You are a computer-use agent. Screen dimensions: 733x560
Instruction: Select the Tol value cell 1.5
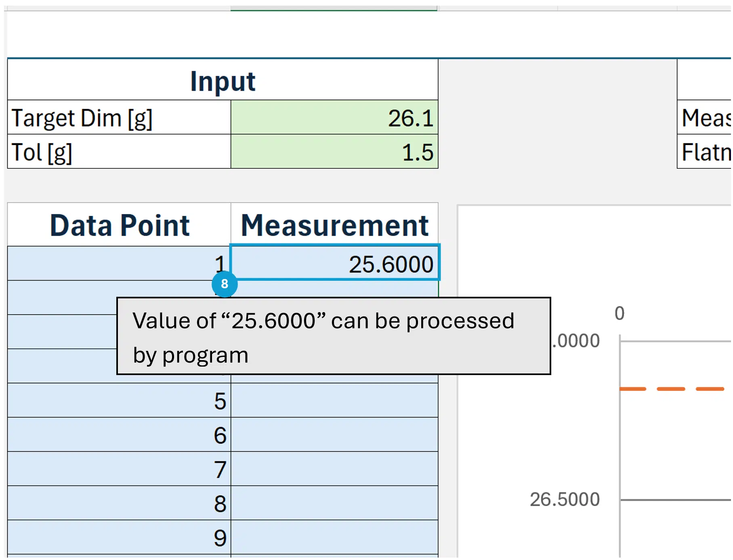tap(334, 152)
